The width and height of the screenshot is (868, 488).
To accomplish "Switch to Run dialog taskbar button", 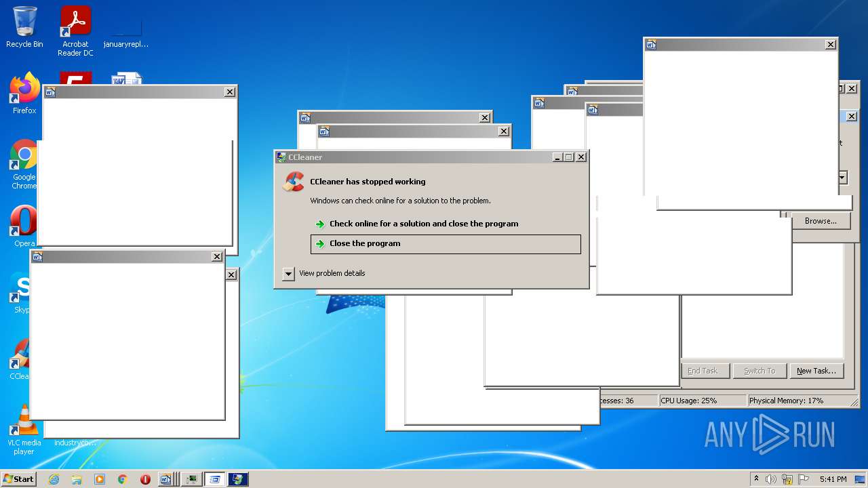I will tap(215, 479).
